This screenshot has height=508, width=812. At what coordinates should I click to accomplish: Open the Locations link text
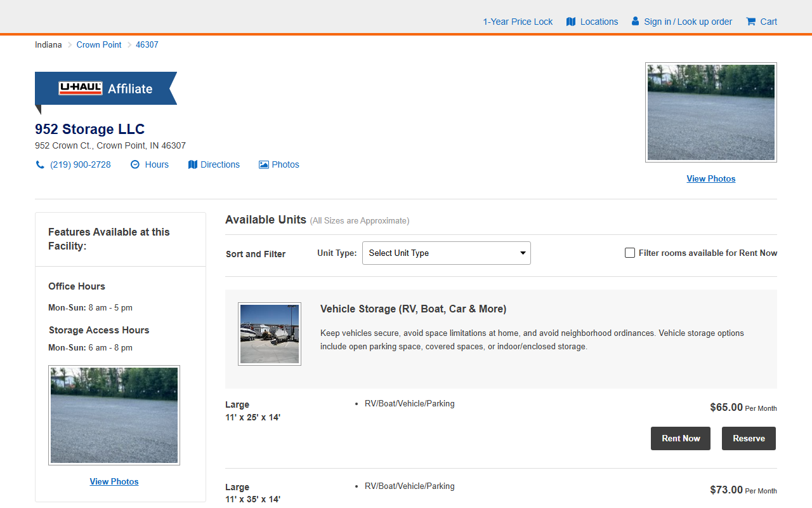[599, 22]
